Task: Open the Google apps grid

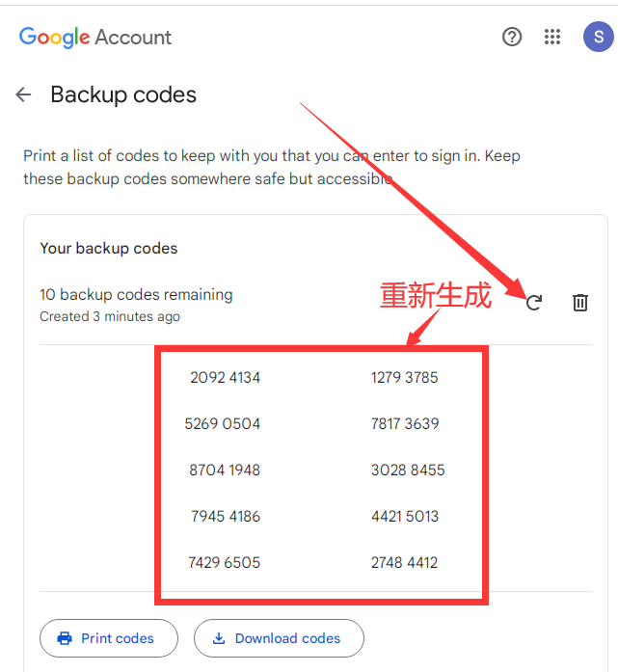Action: 552,37
